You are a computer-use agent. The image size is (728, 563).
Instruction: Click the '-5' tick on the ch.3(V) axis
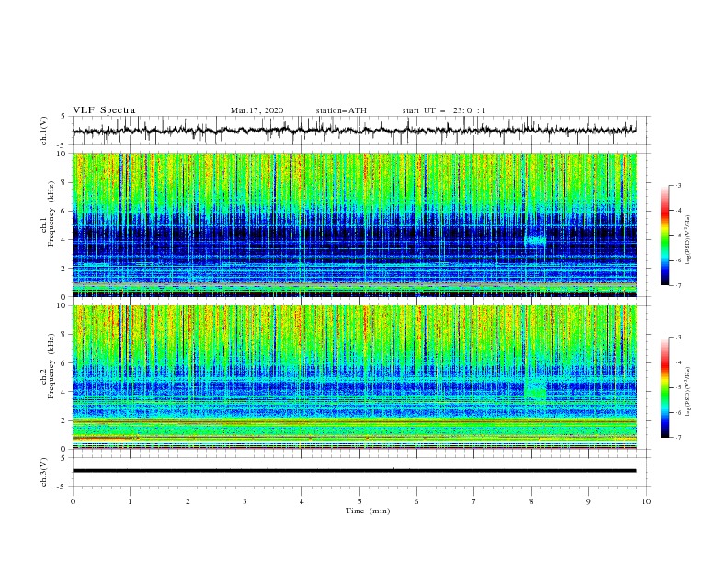point(63,487)
